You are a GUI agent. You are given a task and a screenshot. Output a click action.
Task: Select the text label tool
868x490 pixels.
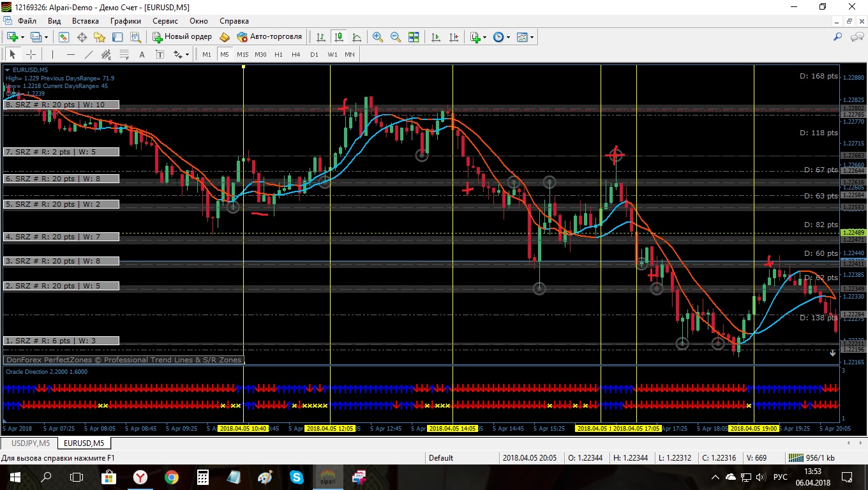(160, 54)
